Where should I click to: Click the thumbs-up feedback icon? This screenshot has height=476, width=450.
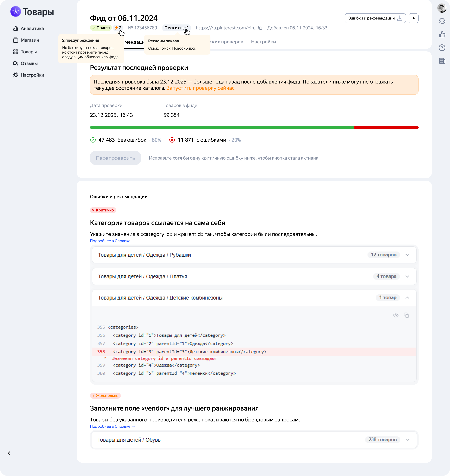point(442,35)
